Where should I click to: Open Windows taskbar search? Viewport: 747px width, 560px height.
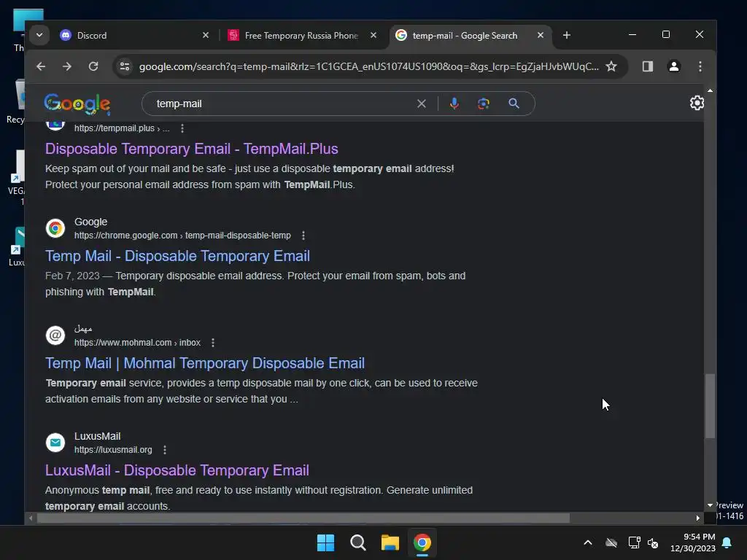357,542
